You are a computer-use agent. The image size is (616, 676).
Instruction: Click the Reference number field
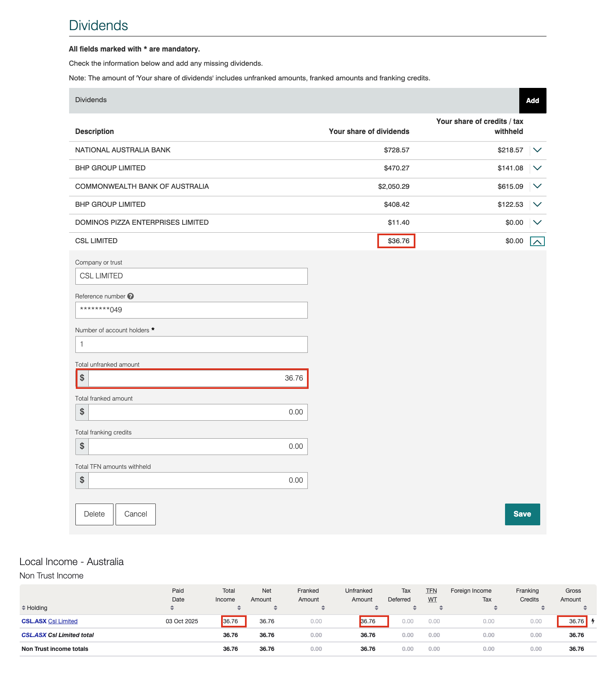(x=191, y=310)
